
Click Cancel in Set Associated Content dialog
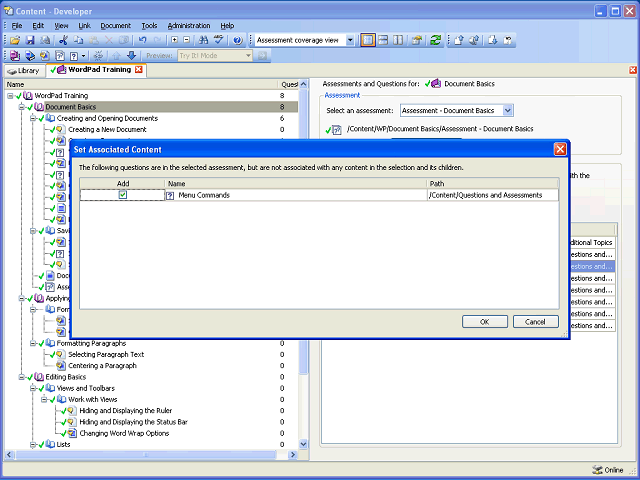point(536,322)
